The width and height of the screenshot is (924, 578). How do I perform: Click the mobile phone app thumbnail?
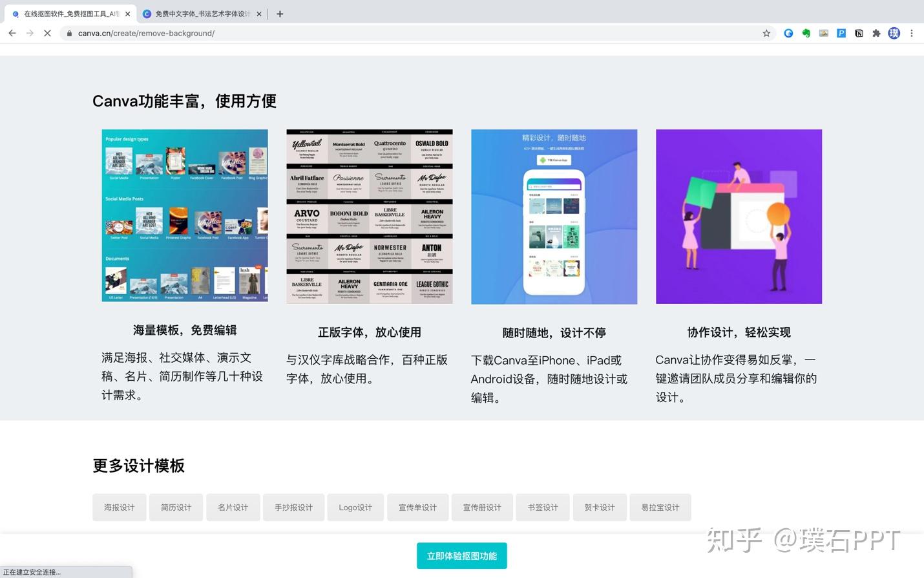pyautogui.click(x=554, y=217)
